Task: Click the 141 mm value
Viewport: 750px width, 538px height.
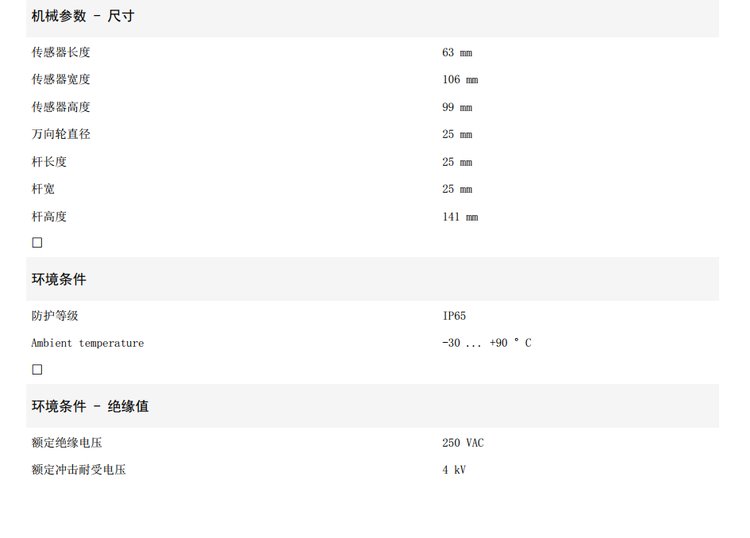Action: 460,217
